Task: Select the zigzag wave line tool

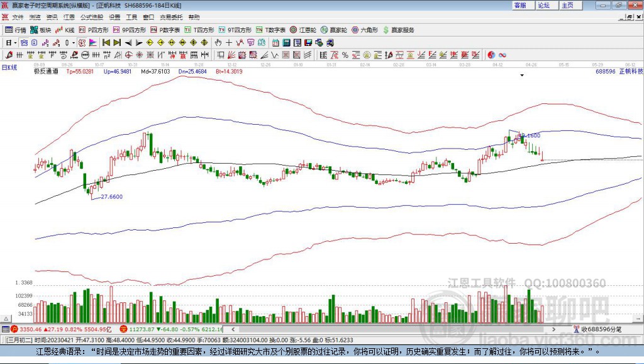Action: 275,55
